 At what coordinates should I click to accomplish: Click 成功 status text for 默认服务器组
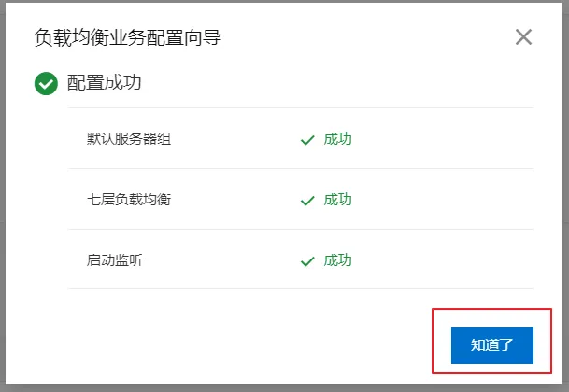337,140
